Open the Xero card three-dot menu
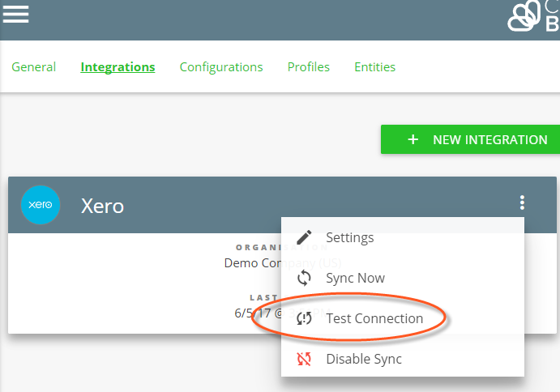Viewport: 560px width, 392px height. [x=522, y=202]
